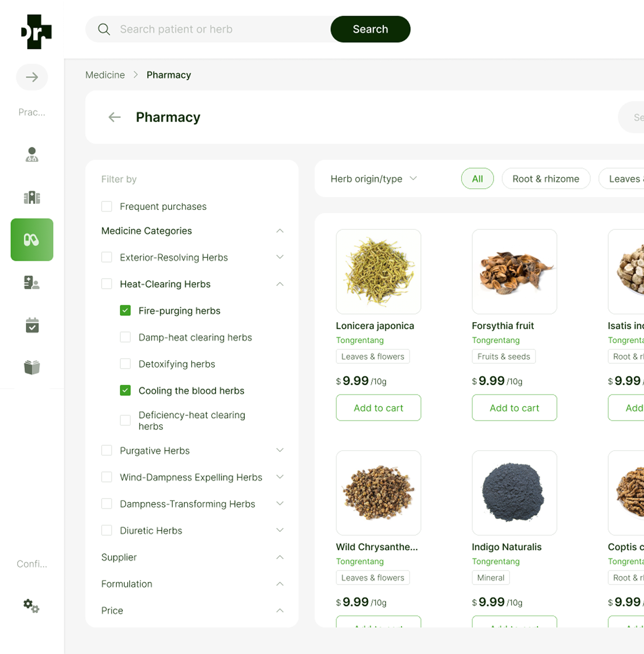
Task: Check Purgative Herbs checkbox
Action: click(x=107, y=450)
